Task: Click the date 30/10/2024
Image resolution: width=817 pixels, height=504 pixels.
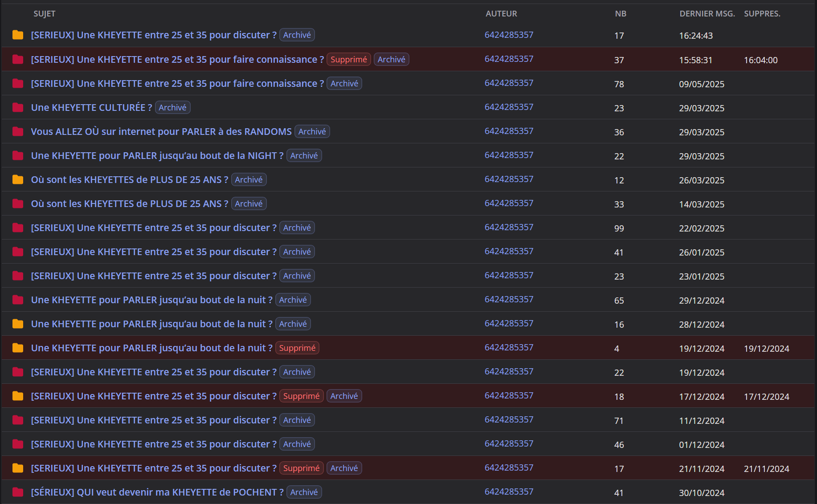Action: point(702,493)
